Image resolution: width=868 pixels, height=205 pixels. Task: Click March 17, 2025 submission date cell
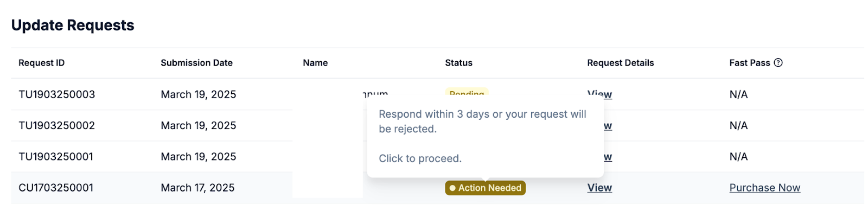pos(197,188)
